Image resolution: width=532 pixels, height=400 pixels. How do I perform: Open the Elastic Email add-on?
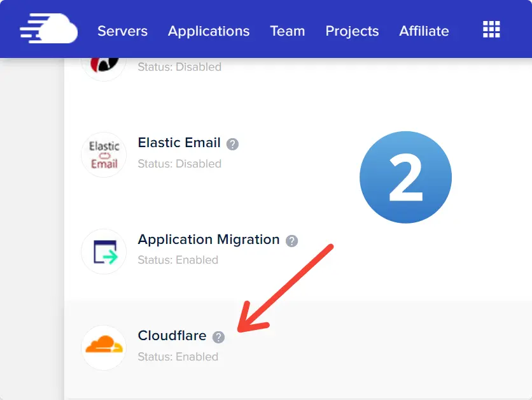point(179,143)
